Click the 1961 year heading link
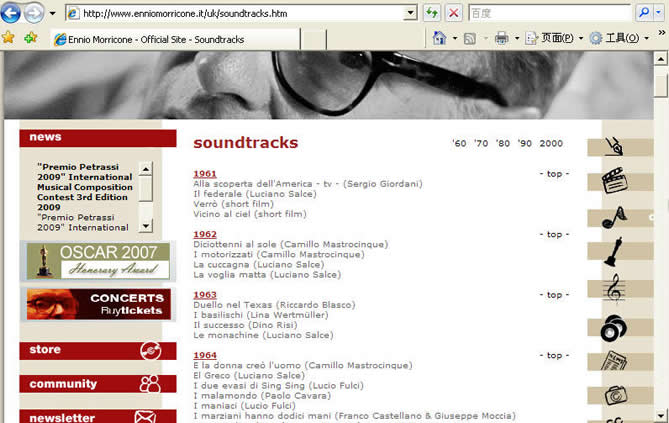This screenshot has height=423, width=669. coord(205,174)
